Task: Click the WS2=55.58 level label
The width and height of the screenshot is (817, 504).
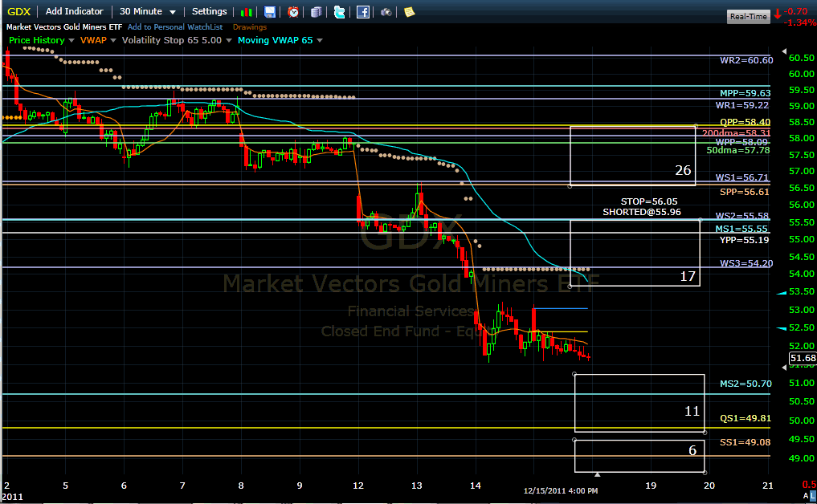Action: coord(742,216)
